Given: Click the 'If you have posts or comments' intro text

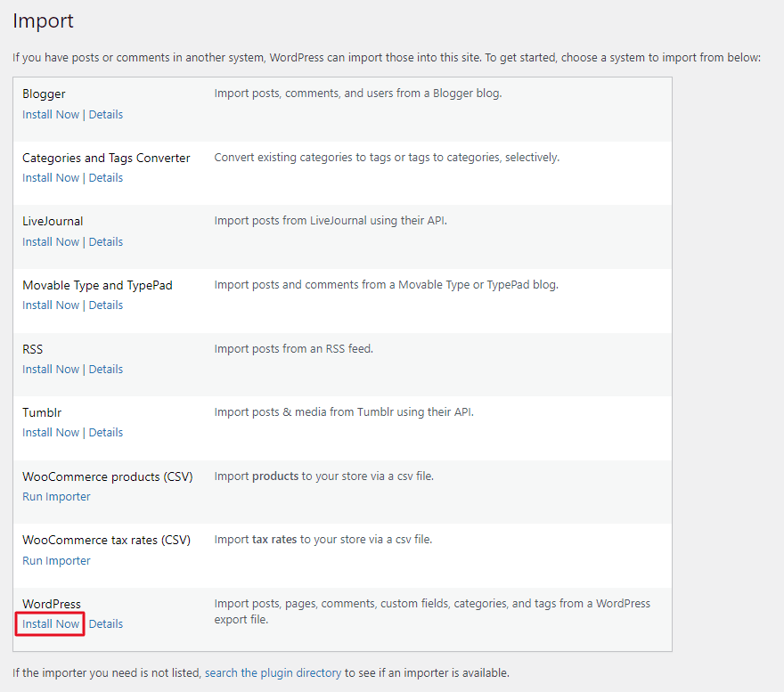Looking at the screenshot, I should pyautogui.click(x=387, y=58).
